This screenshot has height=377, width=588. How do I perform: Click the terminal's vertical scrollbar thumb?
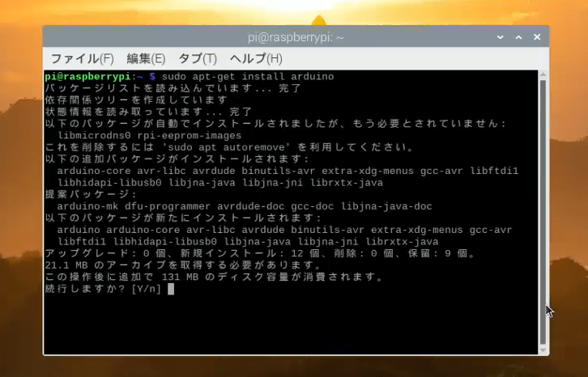click(543, 213)
